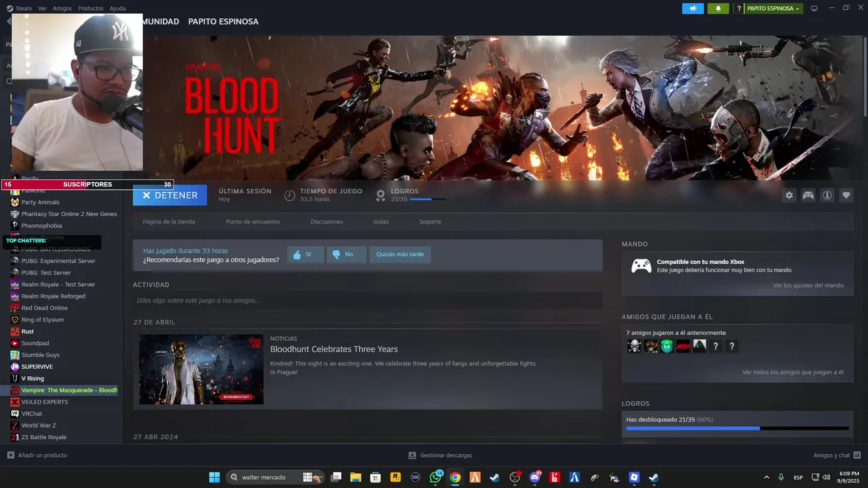The width and height of the screenshot is (868, 488).
Task: Open Ver todos los amigos que juegan link
Action: [x=793, y=372]
